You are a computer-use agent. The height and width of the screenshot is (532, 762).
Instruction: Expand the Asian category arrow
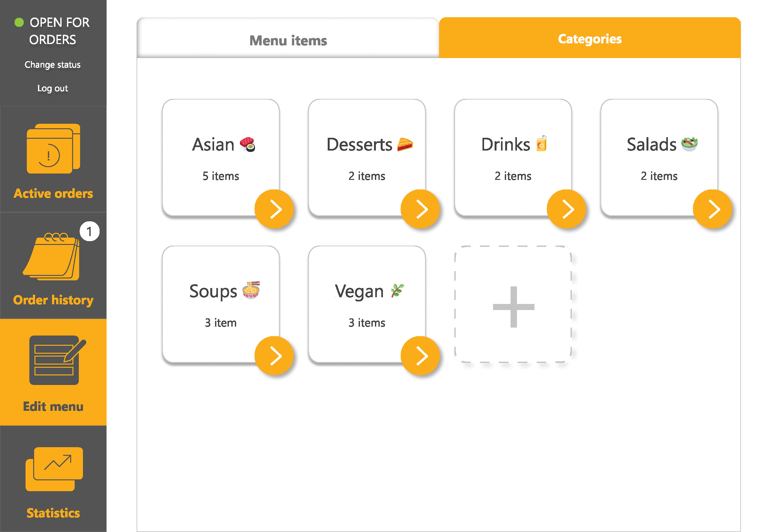pyautogui.click(x=274, y=209)
